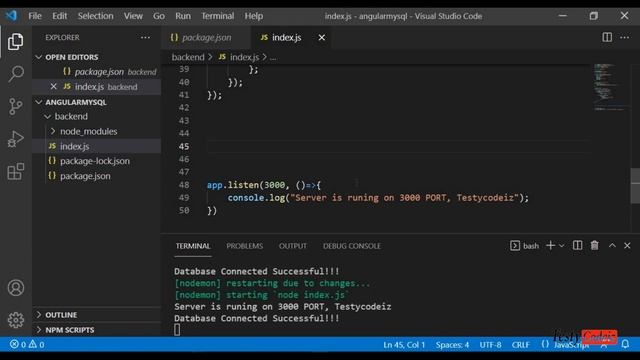The height and width of the screenshot is (360, 640).
Task: Open Explorer more actions ellipsis
Action: (145, 38)
